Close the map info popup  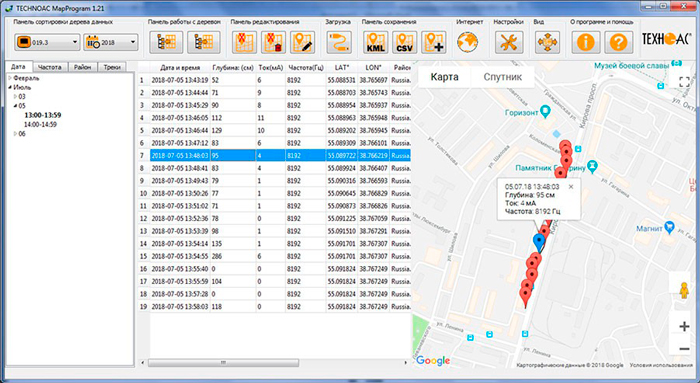pos(571,187)
